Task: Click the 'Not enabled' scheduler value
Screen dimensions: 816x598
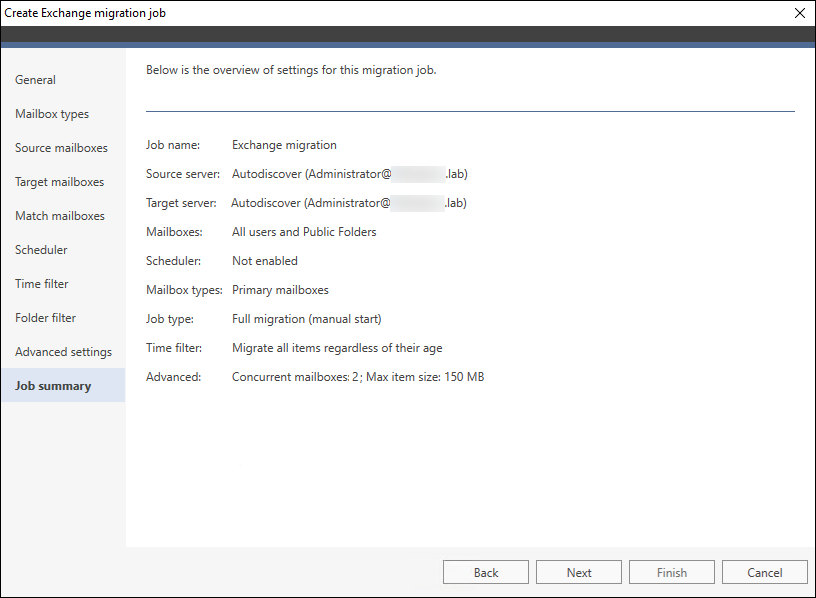Action: click(265, 261)
